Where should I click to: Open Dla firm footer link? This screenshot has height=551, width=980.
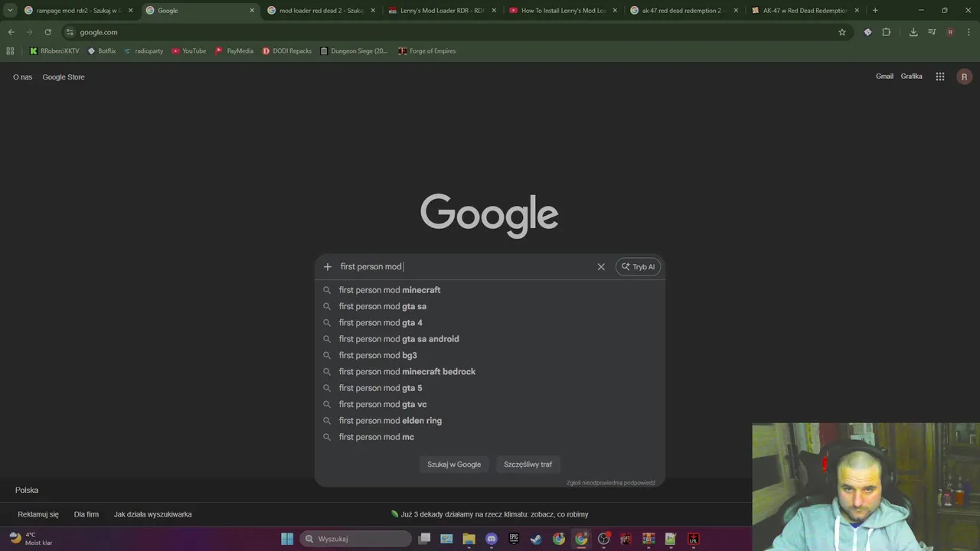87,514
